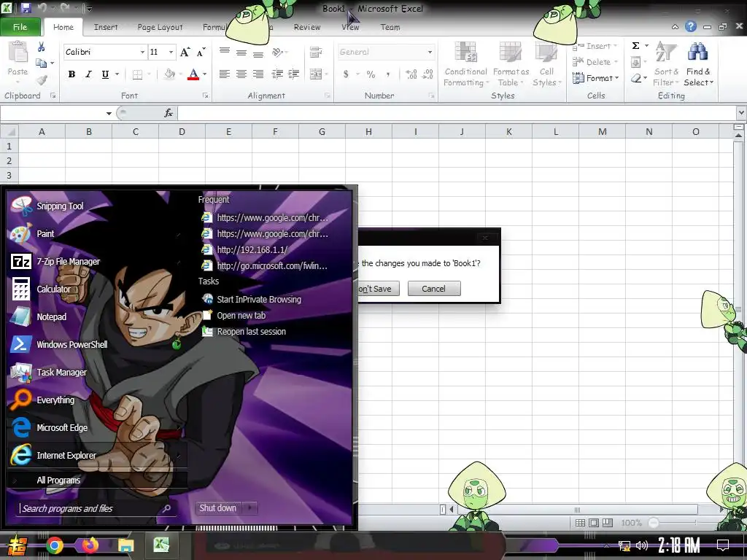Click Don't Save in the dialog
The height and width of the screenshot is (560, 747).
[x=379, y=289]
